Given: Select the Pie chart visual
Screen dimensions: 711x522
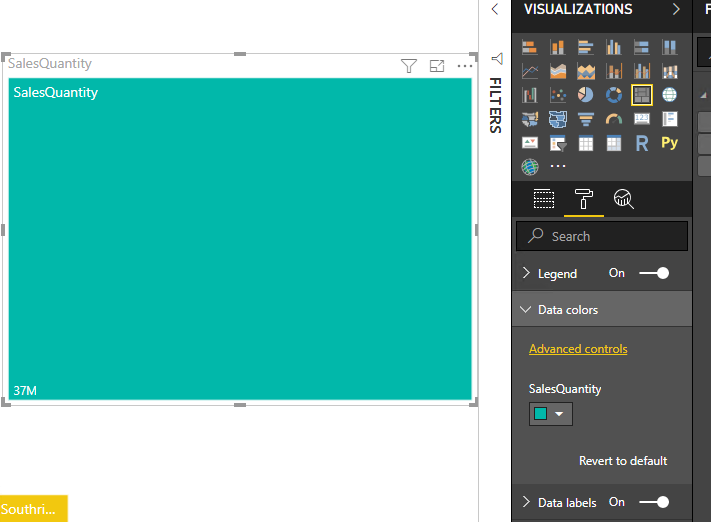Looking at the screenshot, I should 586,95.
